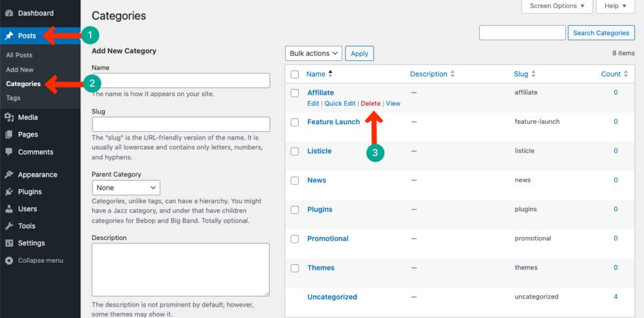The height and width of the screenshot is (318, 644).
Task: Click the Search Categories button
Action: pos(601,33)
